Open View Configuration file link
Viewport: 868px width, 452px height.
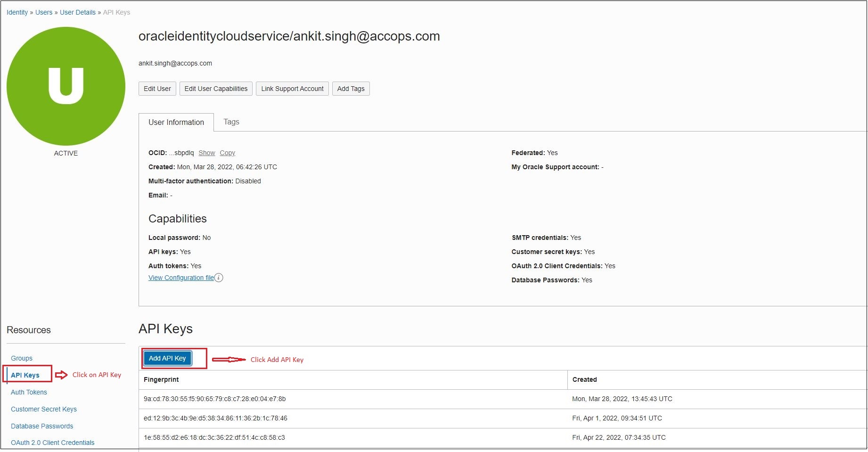(181, 278)
